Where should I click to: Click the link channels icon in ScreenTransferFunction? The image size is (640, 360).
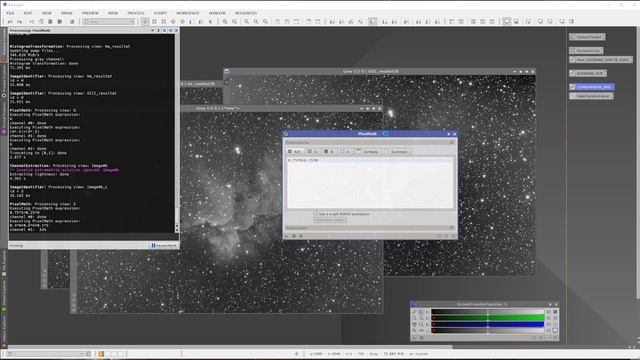point(414,311)
